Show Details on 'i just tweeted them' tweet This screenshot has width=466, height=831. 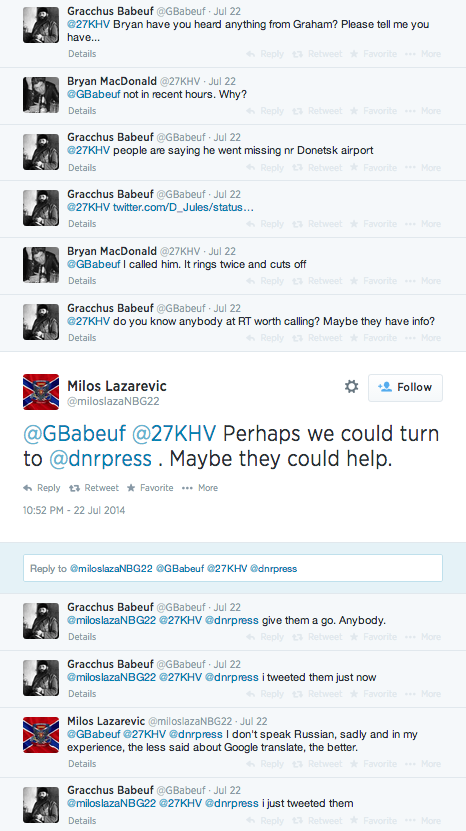tap(82, 821)
